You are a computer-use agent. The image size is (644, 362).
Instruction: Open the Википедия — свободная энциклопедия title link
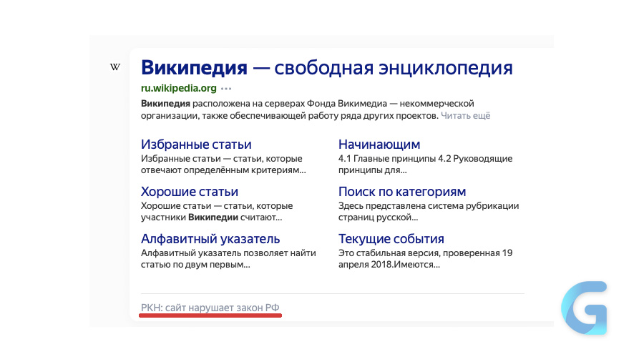(x=327, y=68)
